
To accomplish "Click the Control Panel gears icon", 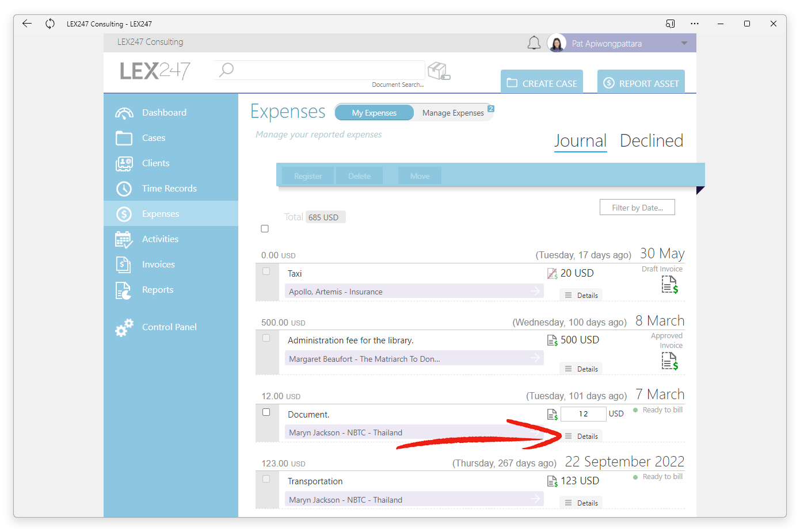I will [x=124, y=327].
